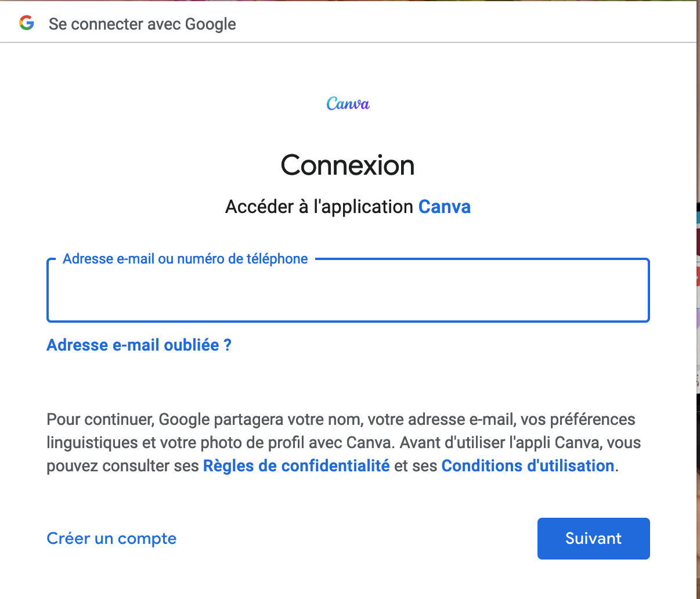700x599 pixels.
Task: Click the Google G logo icon
Action: point(26,23)
